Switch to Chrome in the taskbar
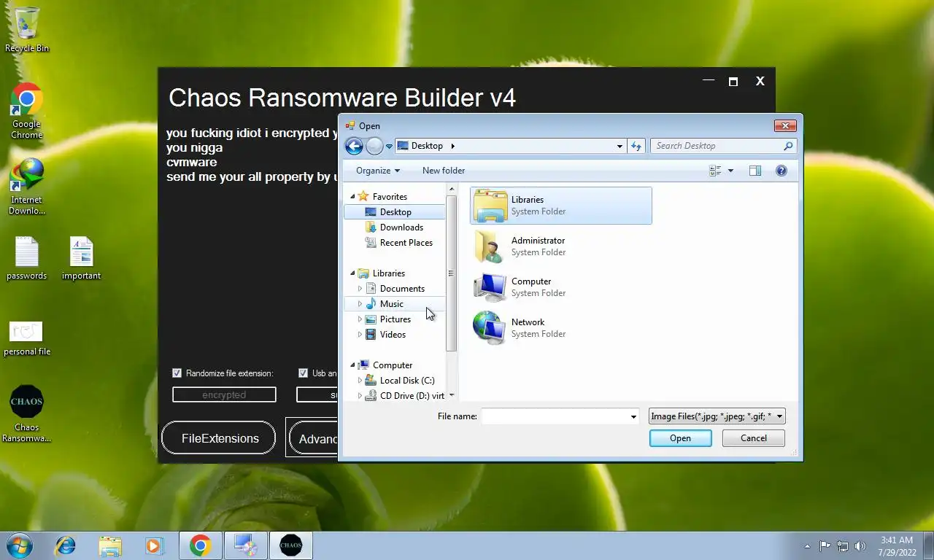 point(200,545)
